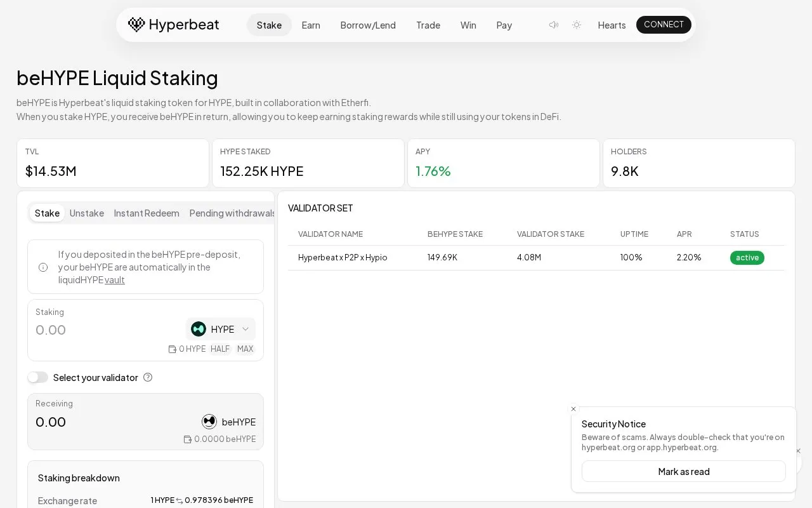Switch to the Instant Redeem tab

coord(147,213)
